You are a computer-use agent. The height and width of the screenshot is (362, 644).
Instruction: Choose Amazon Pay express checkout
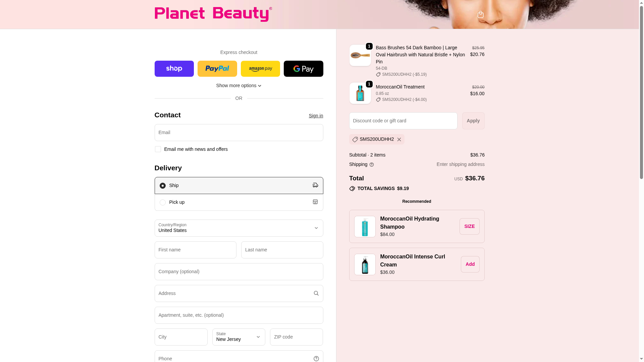pyautogui.click(x=260, y=69)
